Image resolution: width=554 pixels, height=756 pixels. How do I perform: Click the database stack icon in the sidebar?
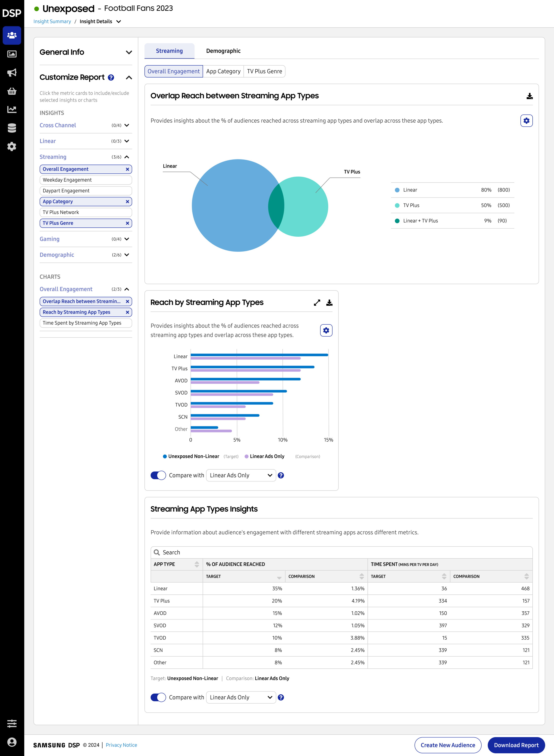click(12, 128)
